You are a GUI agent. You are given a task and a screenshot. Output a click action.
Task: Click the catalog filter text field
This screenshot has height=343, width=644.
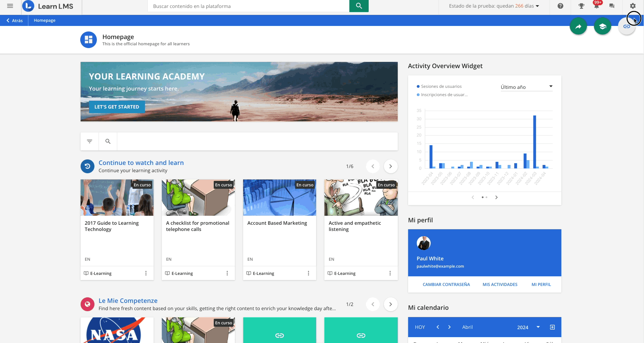(x=257, y=141)
